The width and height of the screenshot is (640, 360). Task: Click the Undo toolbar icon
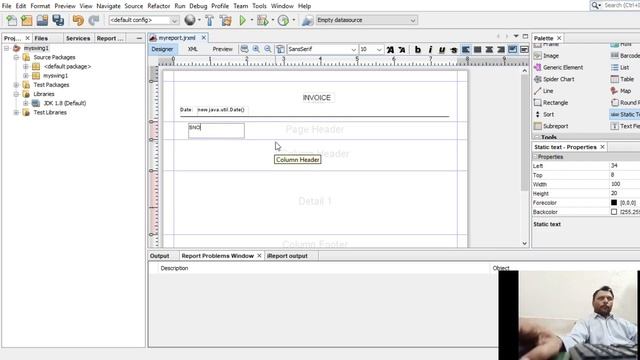78,20
